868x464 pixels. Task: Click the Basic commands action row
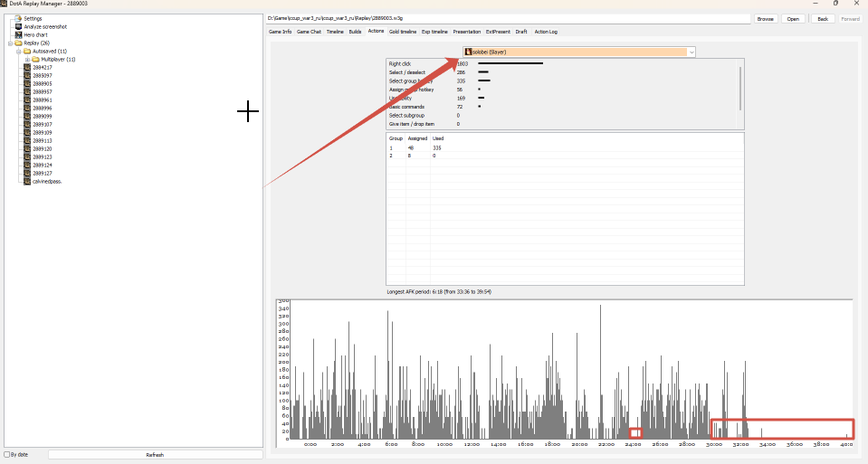point(562,107)
